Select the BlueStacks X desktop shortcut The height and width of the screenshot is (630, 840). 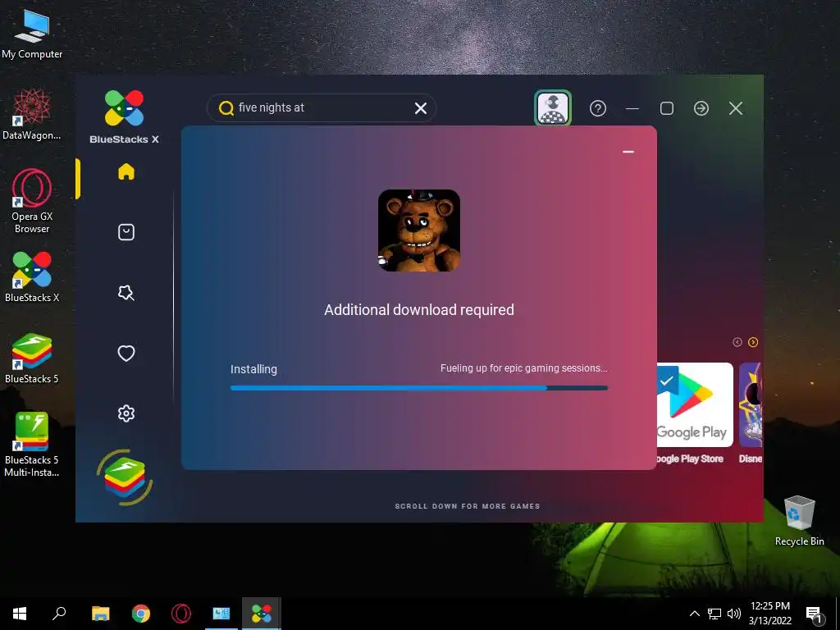coord(32,277)
